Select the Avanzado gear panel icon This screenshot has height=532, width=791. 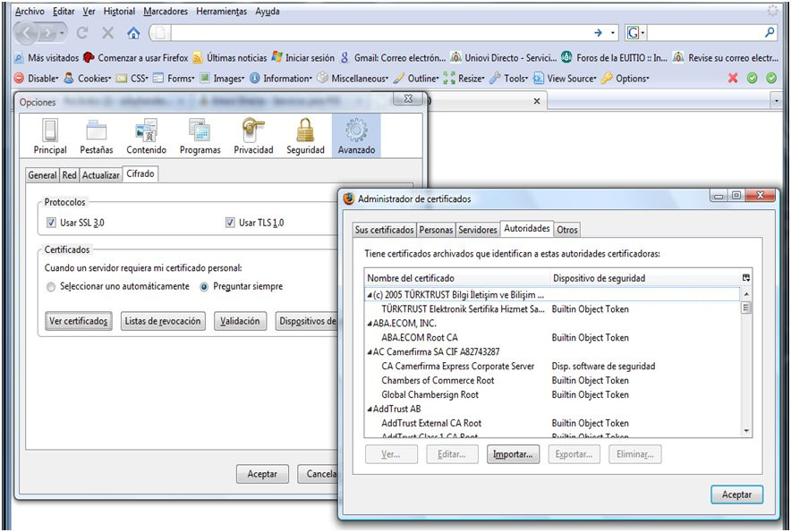click(x=356, y=136)
